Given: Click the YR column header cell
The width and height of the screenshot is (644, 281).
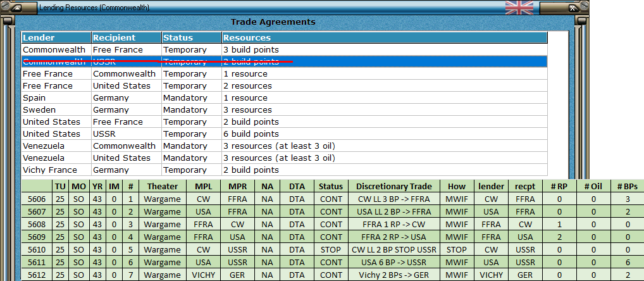Looking at the screenshot, I should click(97, 186).
